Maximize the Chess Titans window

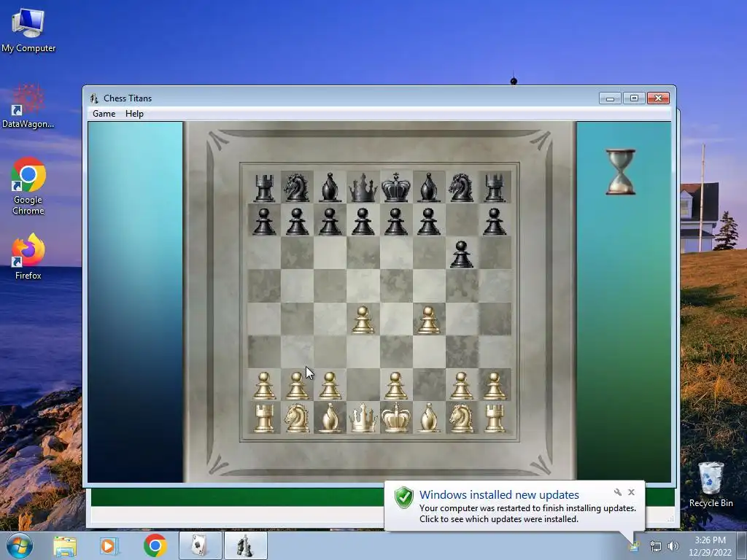pyautogui.click(x=634, y=98)
